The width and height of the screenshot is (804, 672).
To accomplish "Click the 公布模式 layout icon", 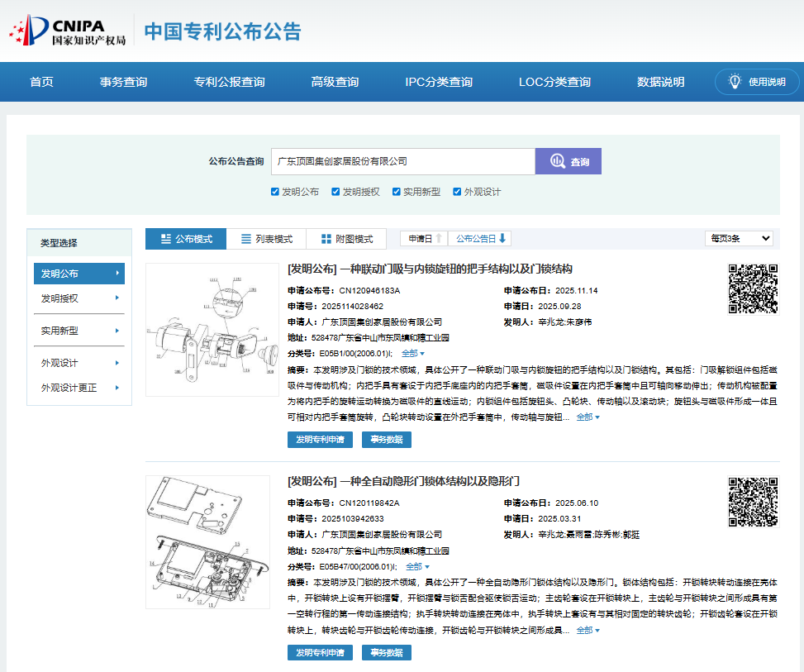I will click(165, 239).
